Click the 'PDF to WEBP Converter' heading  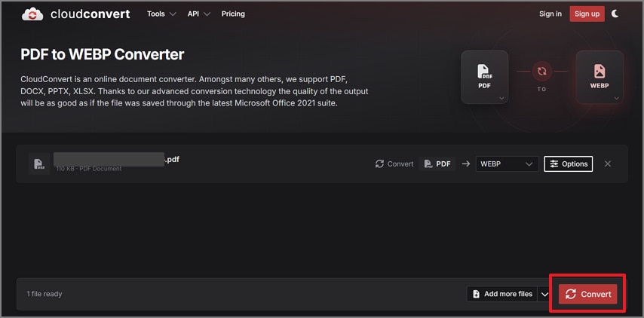click(x=103, y=54)
